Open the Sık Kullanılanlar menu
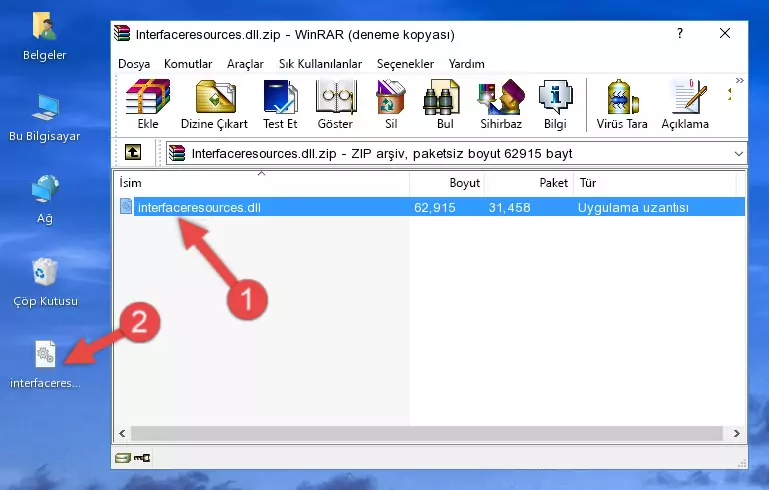769x490 pixels. [x=320, y=64]
